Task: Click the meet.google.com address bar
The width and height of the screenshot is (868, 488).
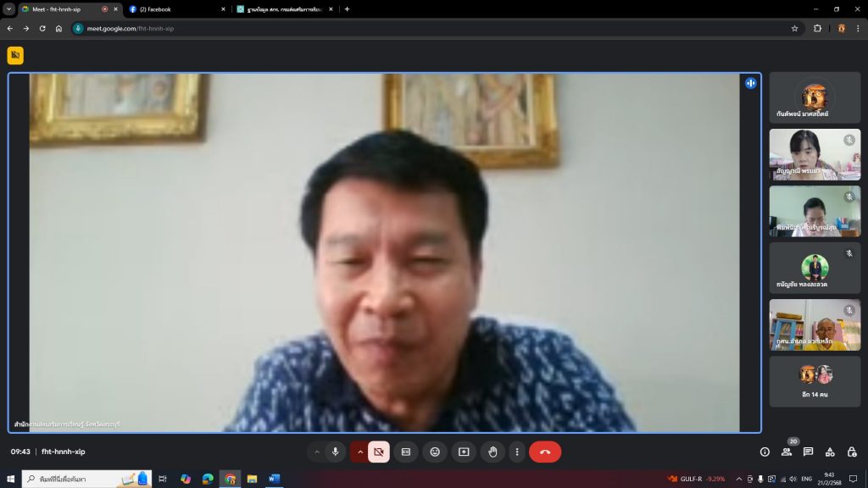Action: pos(424,28)
